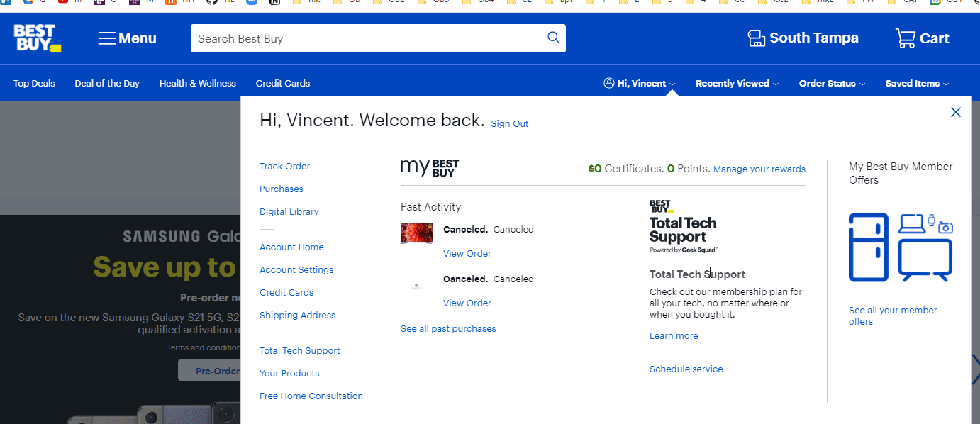Expand the Order Status dropdown
This screenshot has height=424, width=980.
832,84
